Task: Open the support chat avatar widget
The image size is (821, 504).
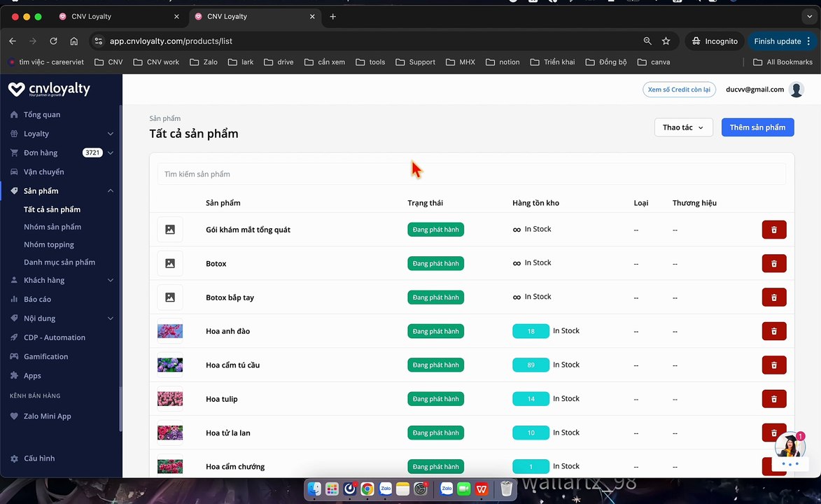Action: [x=790, y=447]
